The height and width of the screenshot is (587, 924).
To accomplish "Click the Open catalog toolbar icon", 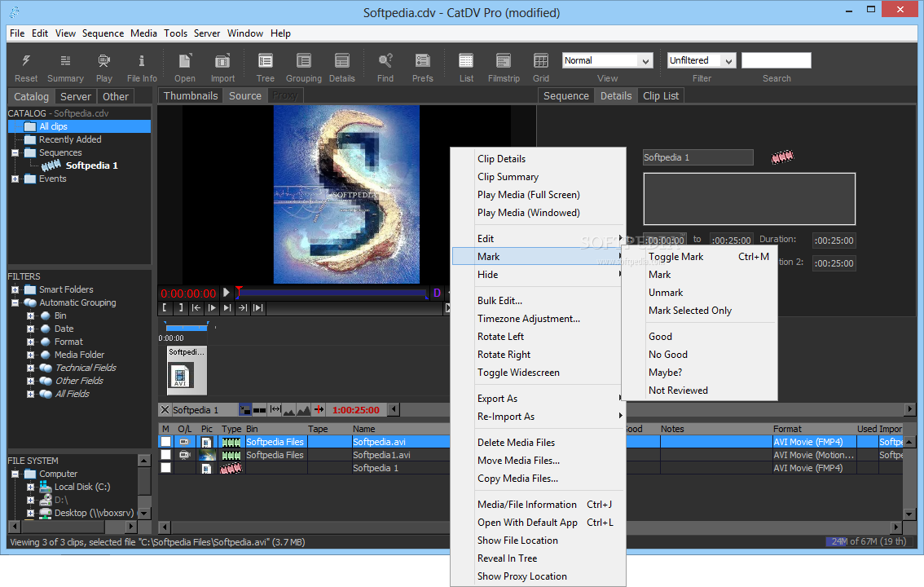I will click(x=185, y=60).
